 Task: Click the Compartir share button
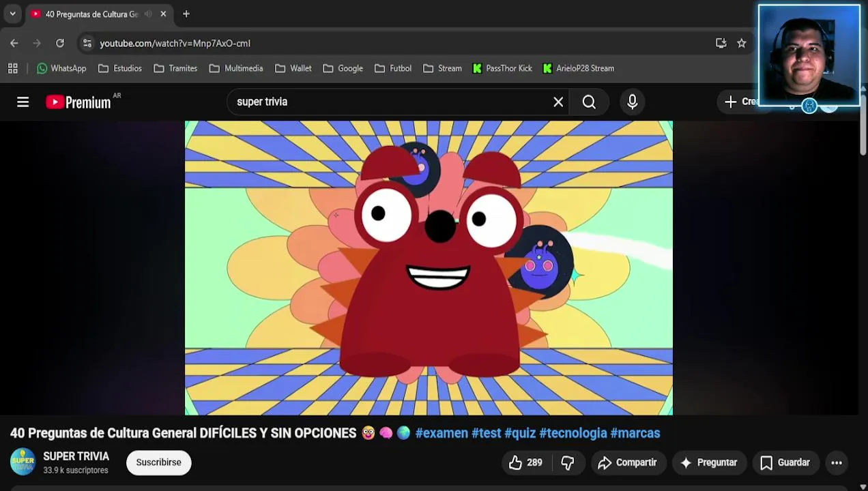coord(627,462)
